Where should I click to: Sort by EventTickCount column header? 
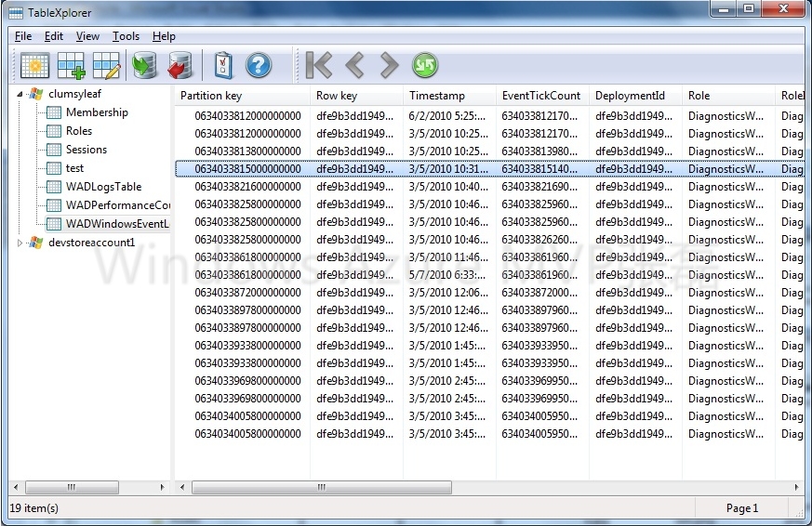click(x=542, y=96)
